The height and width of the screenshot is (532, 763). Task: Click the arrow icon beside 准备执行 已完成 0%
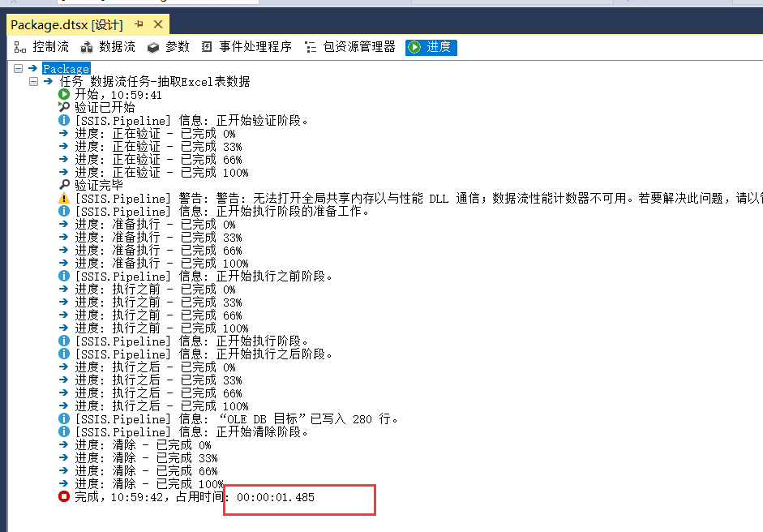point(64,224)
